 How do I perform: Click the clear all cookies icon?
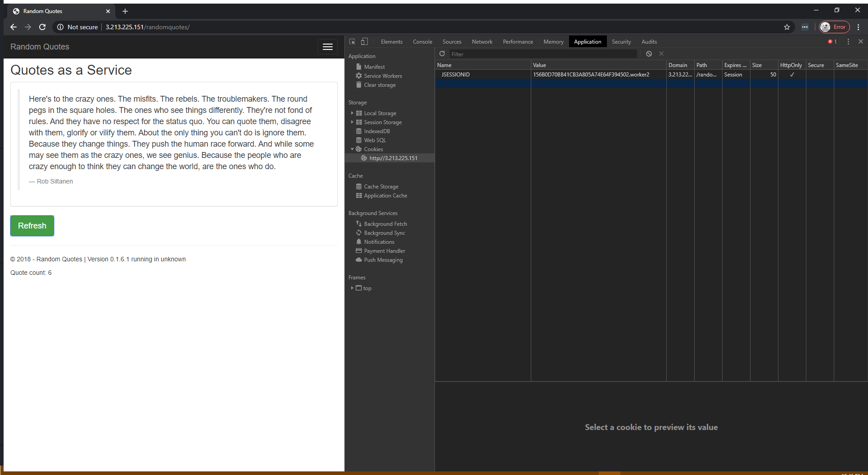[x=649, y=54]
